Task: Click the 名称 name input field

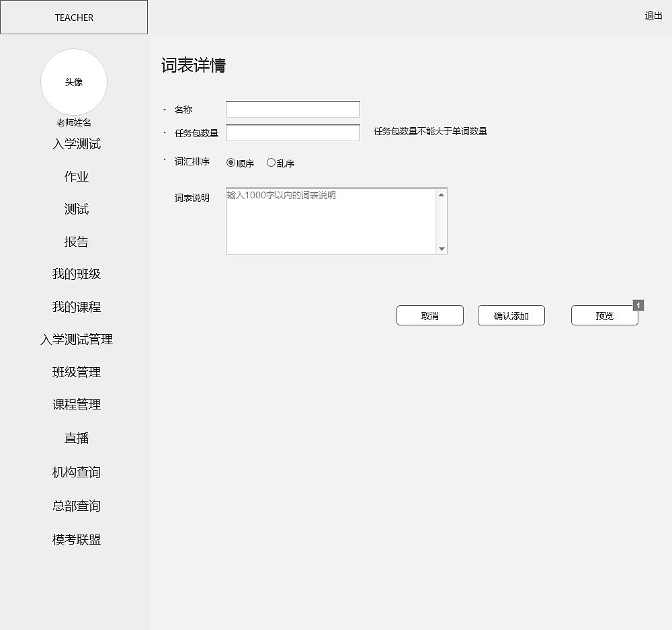Action: click(292, 108)
